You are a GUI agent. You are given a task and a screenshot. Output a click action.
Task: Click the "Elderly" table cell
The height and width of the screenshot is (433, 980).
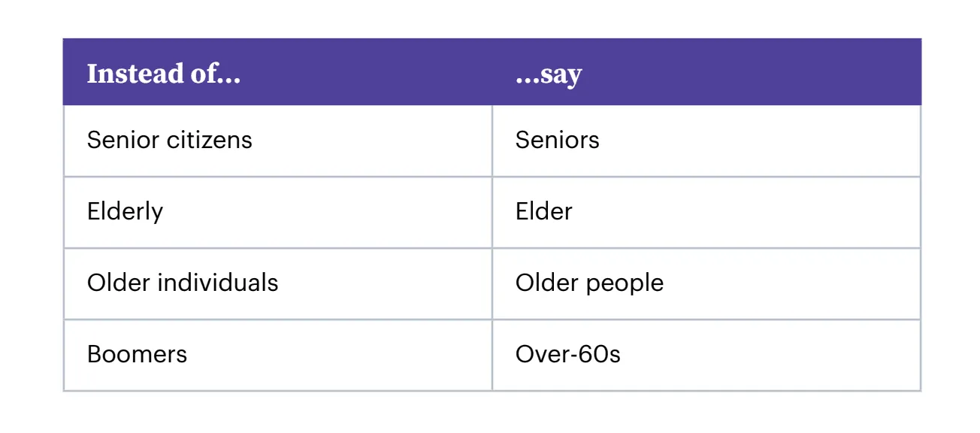pyautogui.click(x=125, y=212)
